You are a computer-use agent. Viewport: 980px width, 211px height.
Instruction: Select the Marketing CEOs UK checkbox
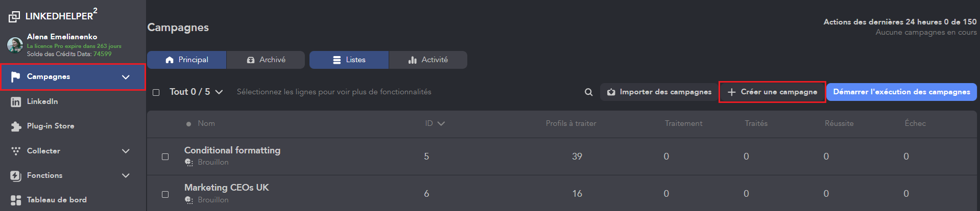(x=165, y=194)
